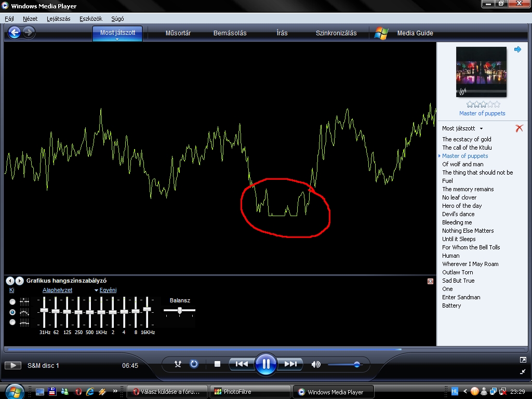Show hidden system tray icons

465,392
